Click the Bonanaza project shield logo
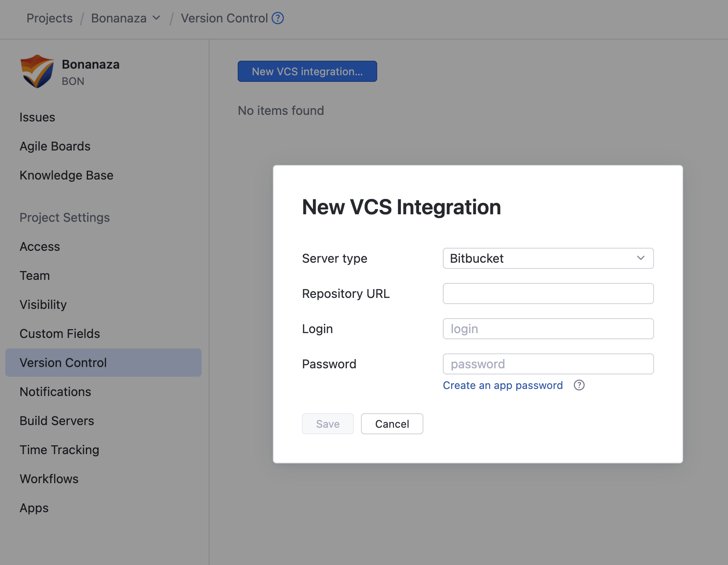Viewport: 728px width, 565px height. pyautogui.click(x=37, y=71)
